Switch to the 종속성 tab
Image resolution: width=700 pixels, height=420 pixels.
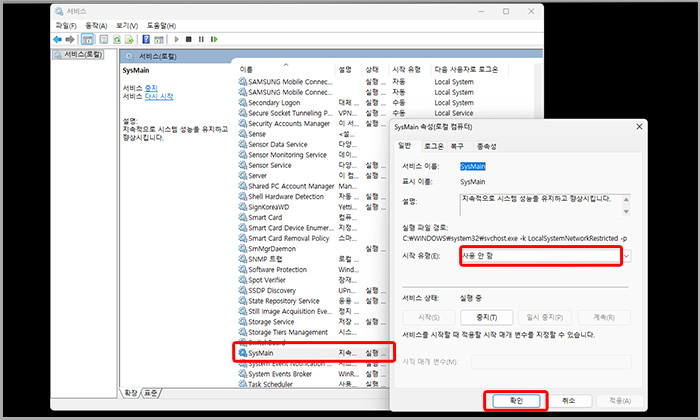click(x=486, y=146)
